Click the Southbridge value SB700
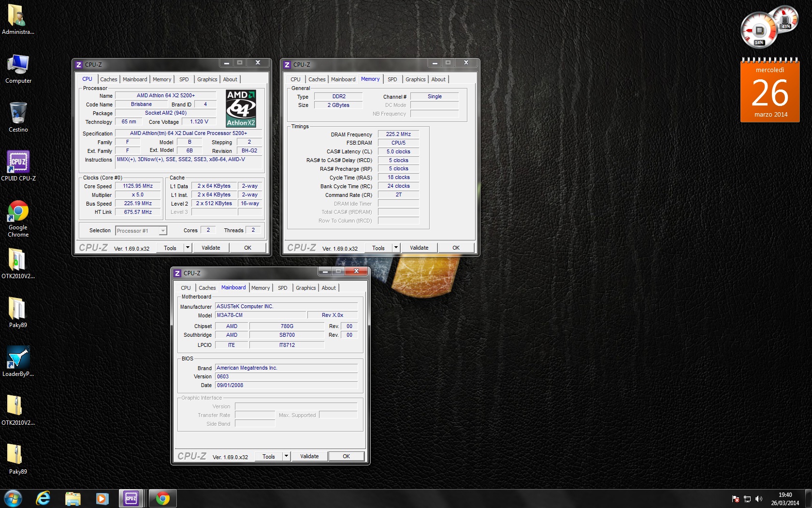Screen dimensions: 812x508 [287, 335]
